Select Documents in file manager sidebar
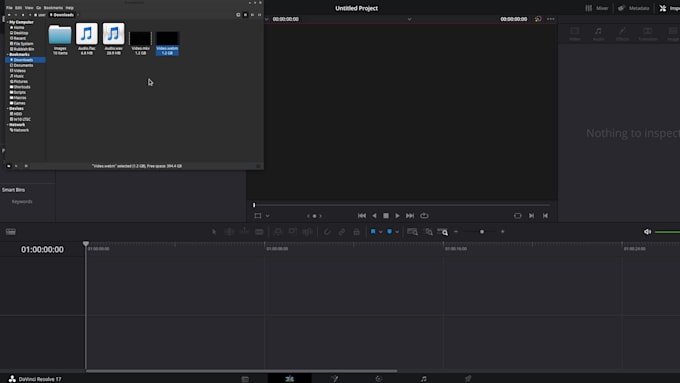Image resolution: width=680 pixels, height=383 pixels. [x=23, y=65]
